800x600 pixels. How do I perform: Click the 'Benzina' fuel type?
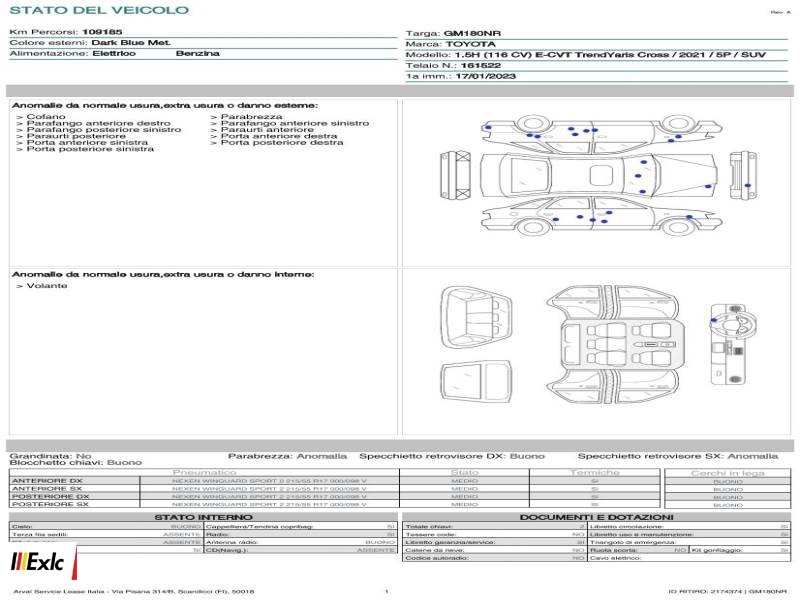[x=197, y=53]
